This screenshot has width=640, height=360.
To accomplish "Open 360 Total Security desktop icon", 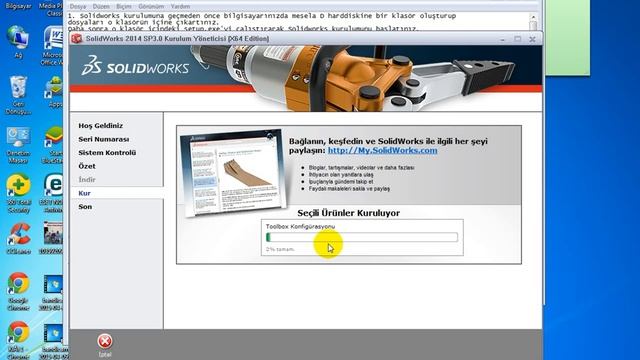I will 18,193.
